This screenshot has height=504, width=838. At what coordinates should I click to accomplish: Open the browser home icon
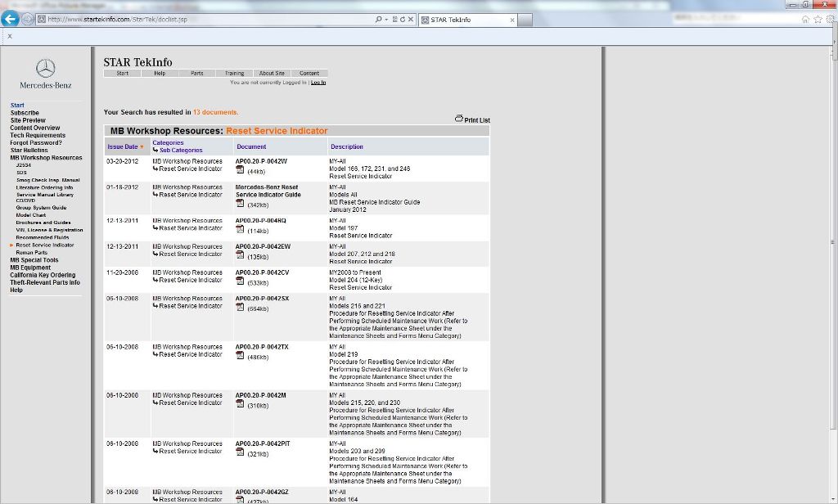(x=805, y=20)
